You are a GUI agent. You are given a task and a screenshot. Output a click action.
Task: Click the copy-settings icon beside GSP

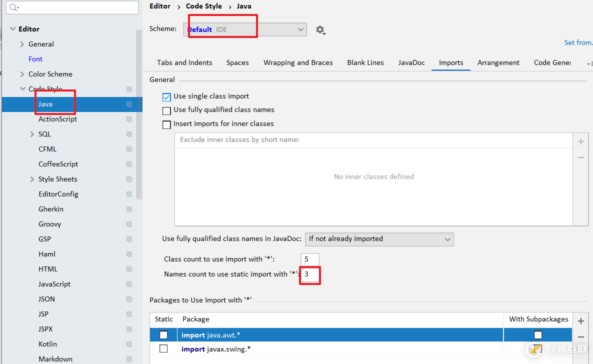coord(129,239)
